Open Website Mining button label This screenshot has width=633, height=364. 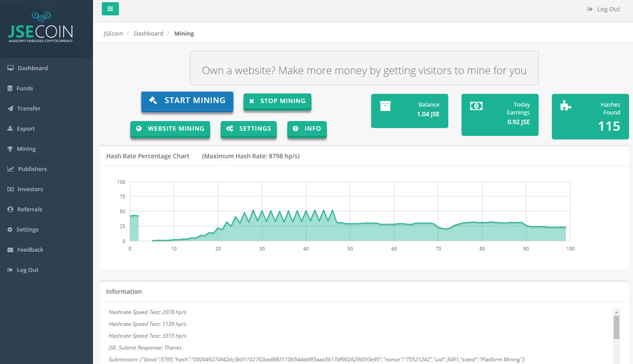(176, 128)
